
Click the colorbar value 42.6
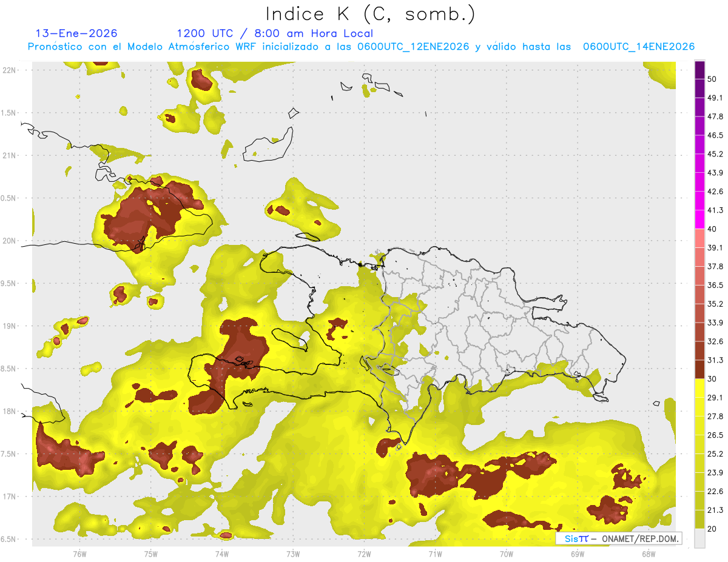click(715, 192)
